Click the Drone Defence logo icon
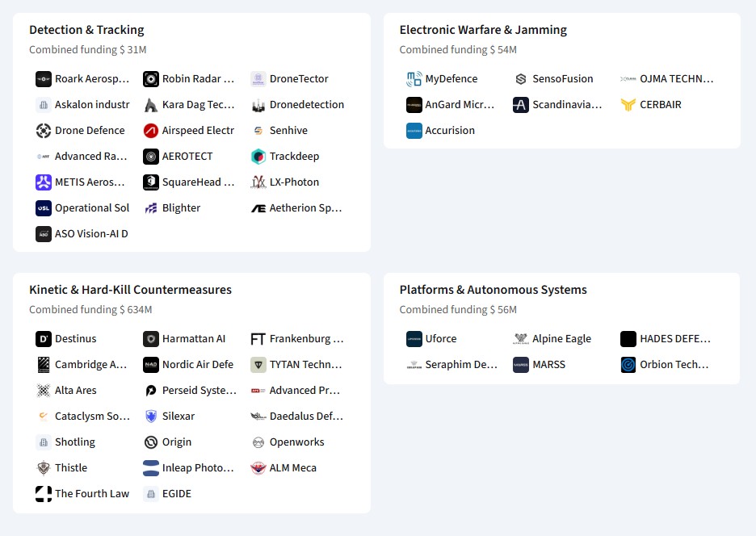The image size is (756, 536). (44, 131)
